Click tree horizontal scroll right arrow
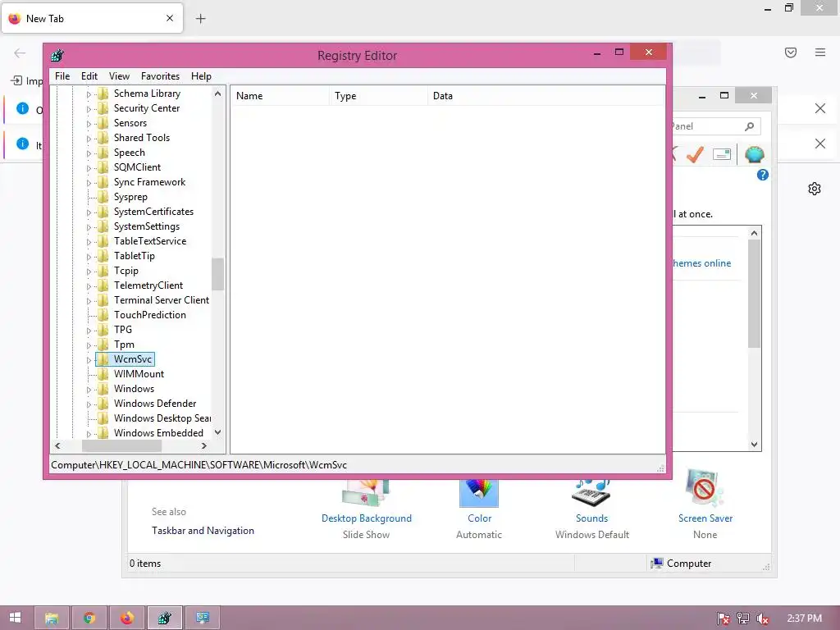This screenshot has width=840, height=630. click(204, 445)
